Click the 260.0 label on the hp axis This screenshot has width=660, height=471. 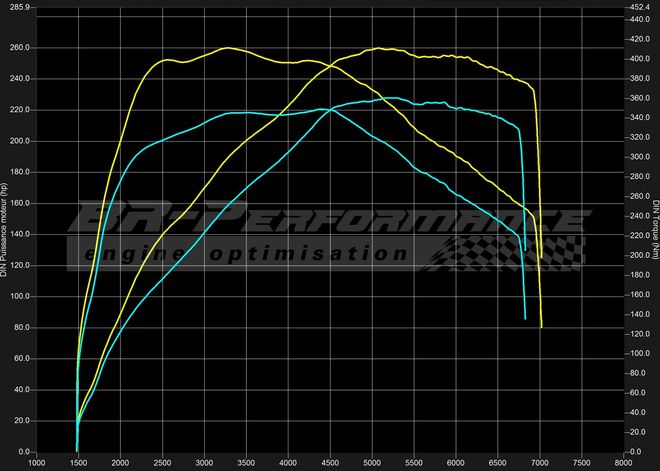point(20,48)
